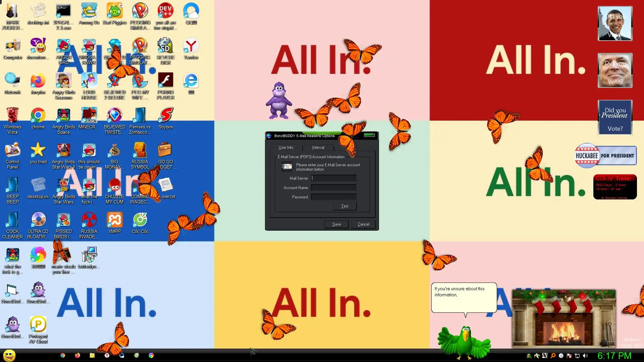Click the Test button in dialog

click(x=344, y=206)
